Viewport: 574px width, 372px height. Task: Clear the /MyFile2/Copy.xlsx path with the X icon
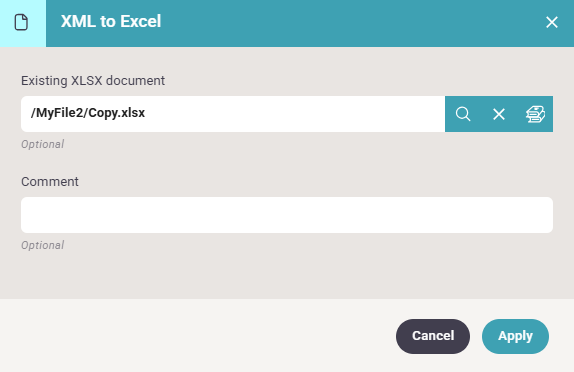(499, 114)
